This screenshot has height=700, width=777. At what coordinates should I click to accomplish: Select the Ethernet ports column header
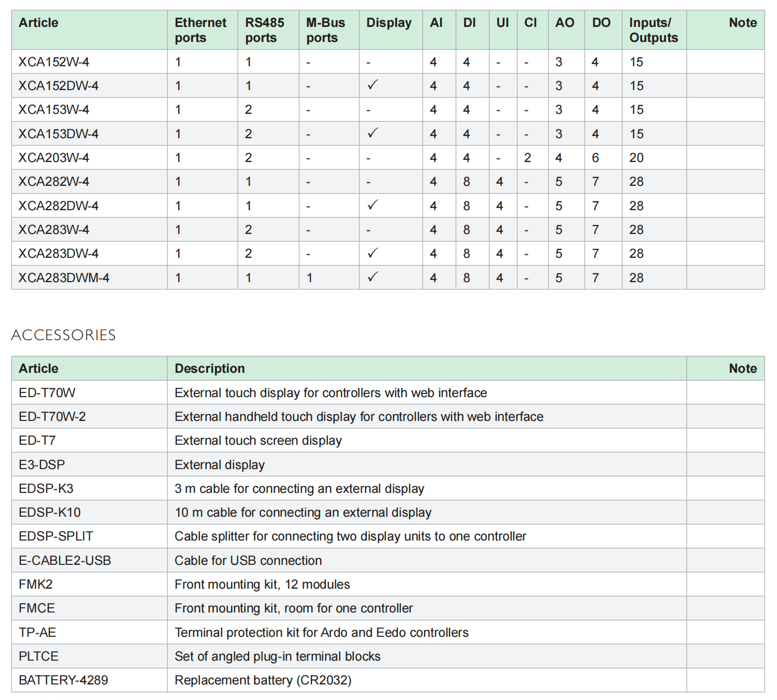200,30
